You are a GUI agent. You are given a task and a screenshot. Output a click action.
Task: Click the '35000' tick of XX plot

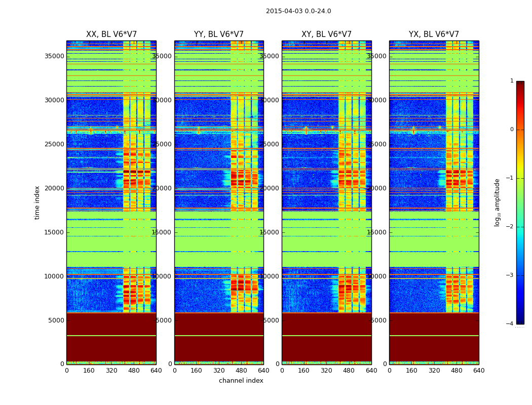pyautogui.click(x=54, y=56)
